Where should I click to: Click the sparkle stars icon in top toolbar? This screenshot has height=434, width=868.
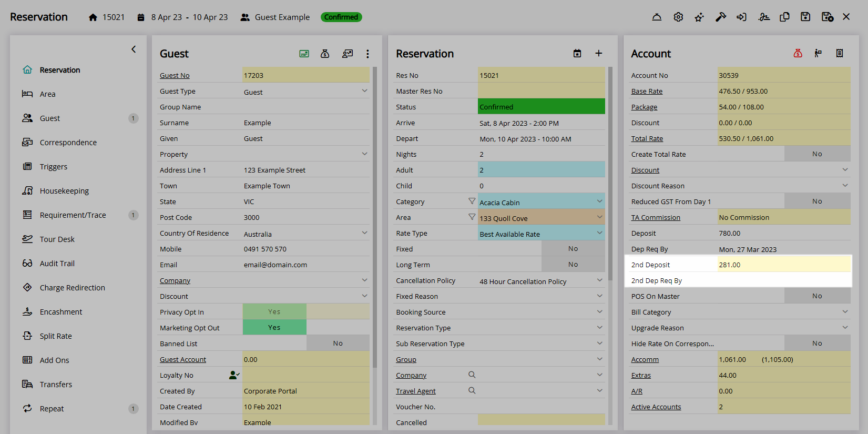pos(699,17)
